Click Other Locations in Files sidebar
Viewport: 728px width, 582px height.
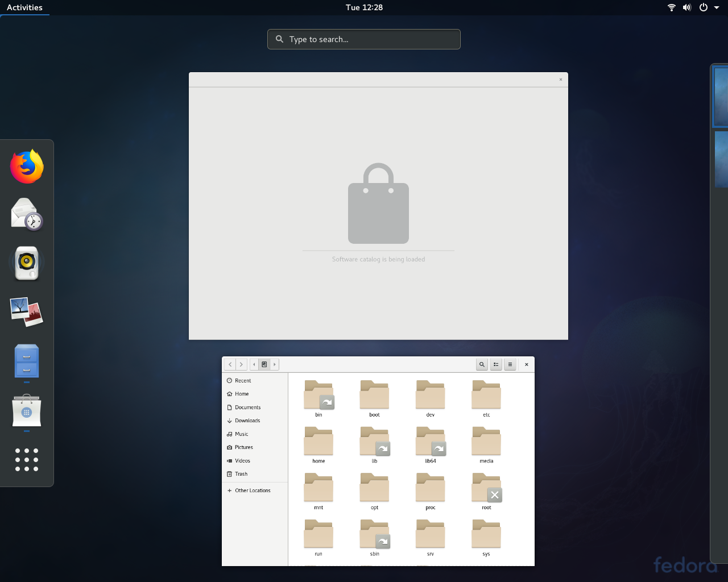[255, 490]
